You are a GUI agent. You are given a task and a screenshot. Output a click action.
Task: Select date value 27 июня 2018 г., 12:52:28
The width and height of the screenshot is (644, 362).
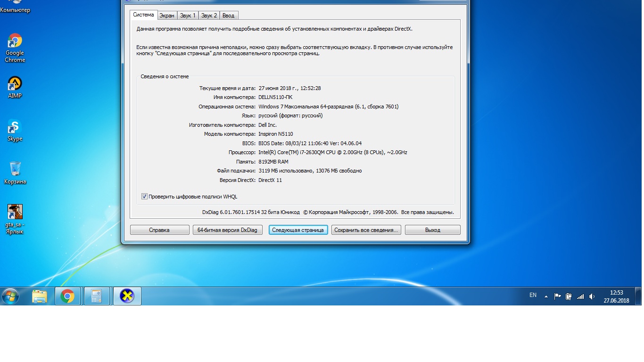(x=289, y=88)
